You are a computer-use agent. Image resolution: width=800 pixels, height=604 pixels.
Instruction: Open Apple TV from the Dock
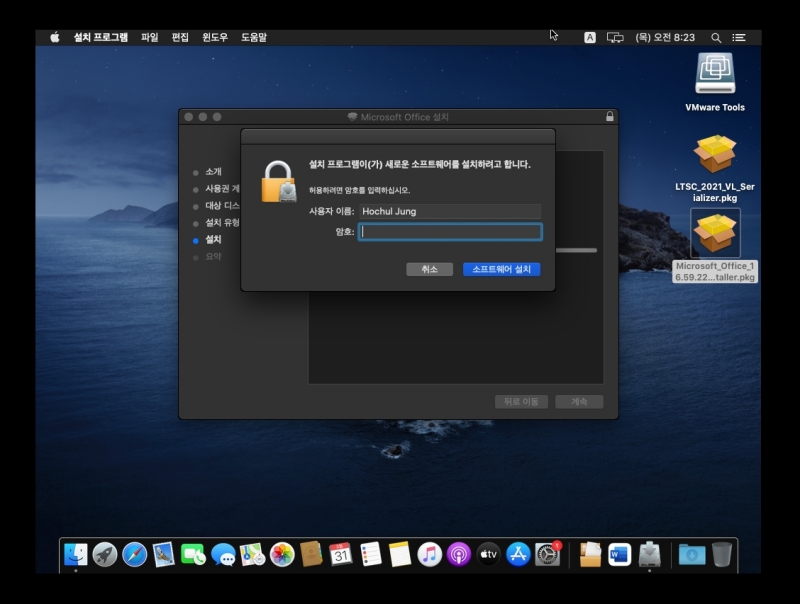click(x=488, y=555)
